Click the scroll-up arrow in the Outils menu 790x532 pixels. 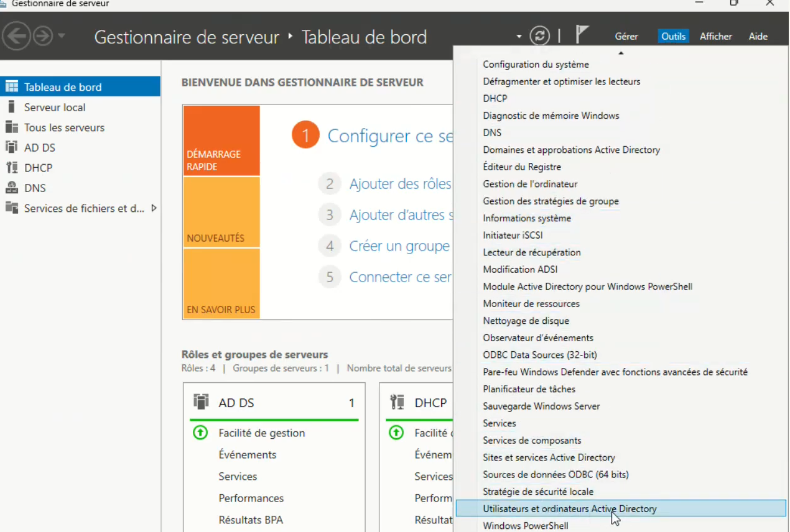pyautogui.click(x=620, y=53)
